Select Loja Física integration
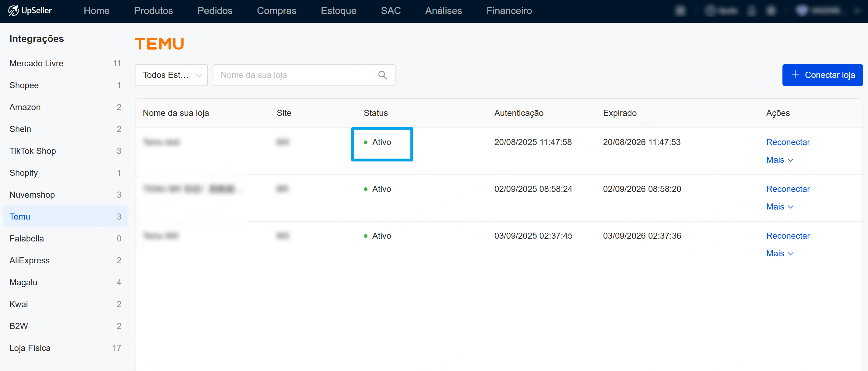This screenshot has width=868, height=371. [65, 348]
